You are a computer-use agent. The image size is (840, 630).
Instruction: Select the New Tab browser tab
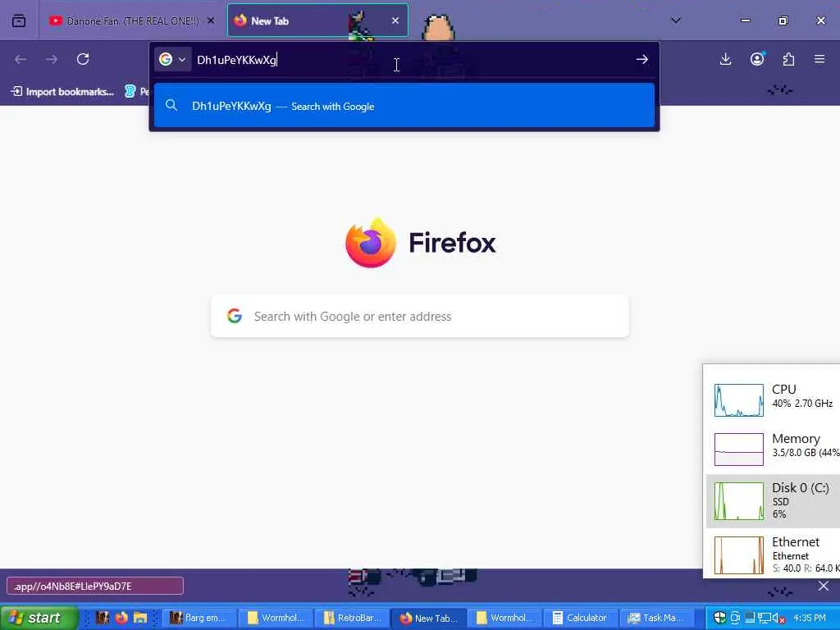pos(317,21)
